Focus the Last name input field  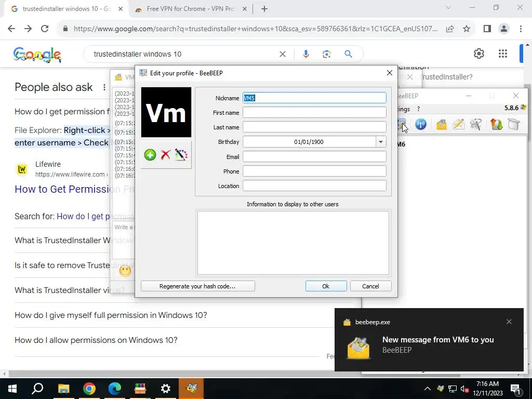(x=314, y=127)
